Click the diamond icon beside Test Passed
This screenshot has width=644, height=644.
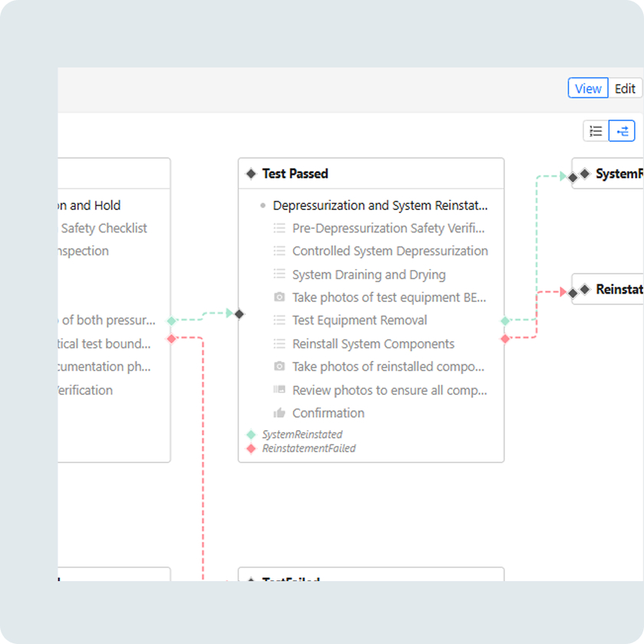coord(251,174)
